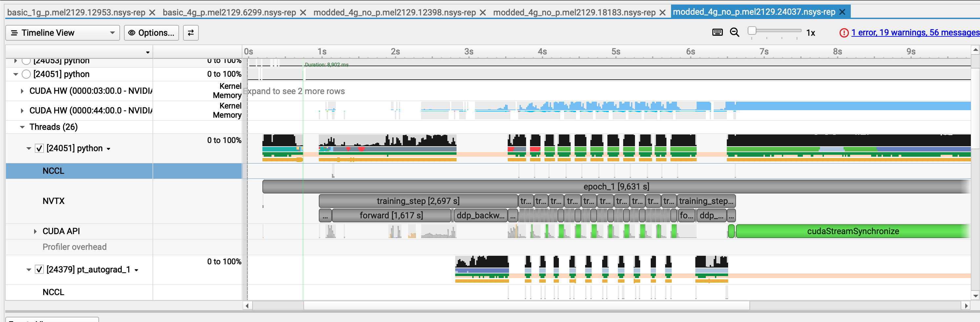The width and height of the screenshot is (980, 322).
Task: Click the keyboard shortcuts icon
Action: (x=717, y=32)
